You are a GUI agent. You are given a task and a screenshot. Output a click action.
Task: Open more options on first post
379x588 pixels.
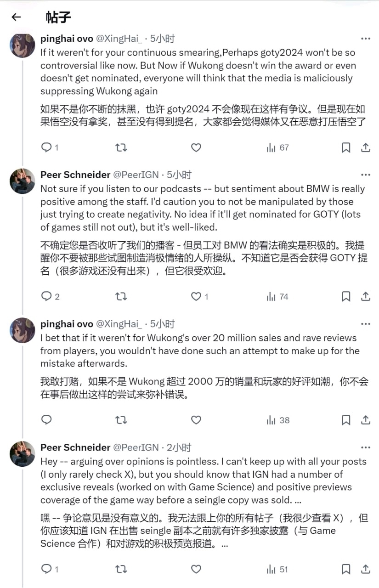coord(366,39)
